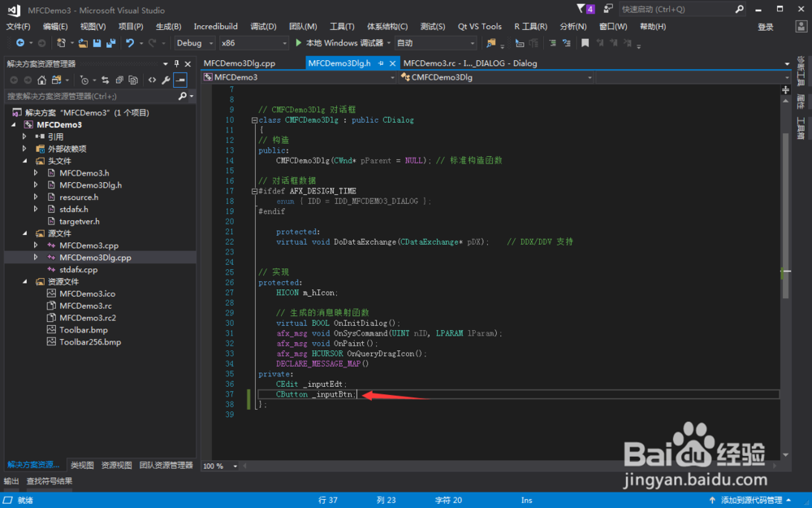Screen dimensions: 812x508
Task: Switch to the MFCDemo3Dlg.cpp editor tab
Action: point(240,63)
